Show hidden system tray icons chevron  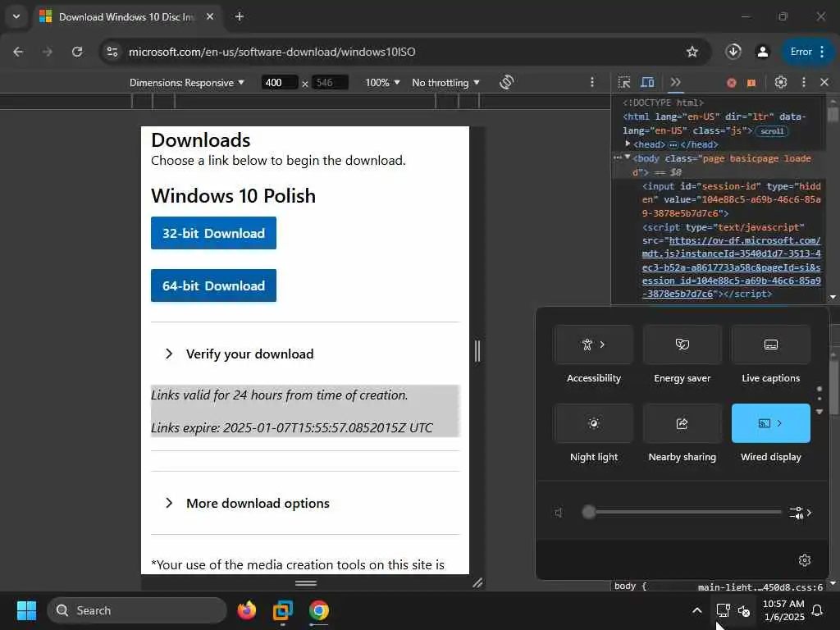(696, 610)
